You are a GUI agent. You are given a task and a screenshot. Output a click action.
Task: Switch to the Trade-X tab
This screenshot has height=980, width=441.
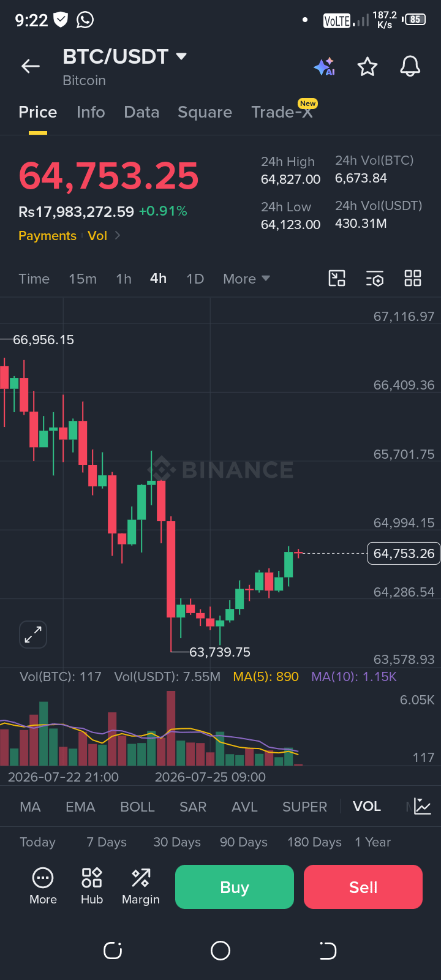tap(282, 112)
